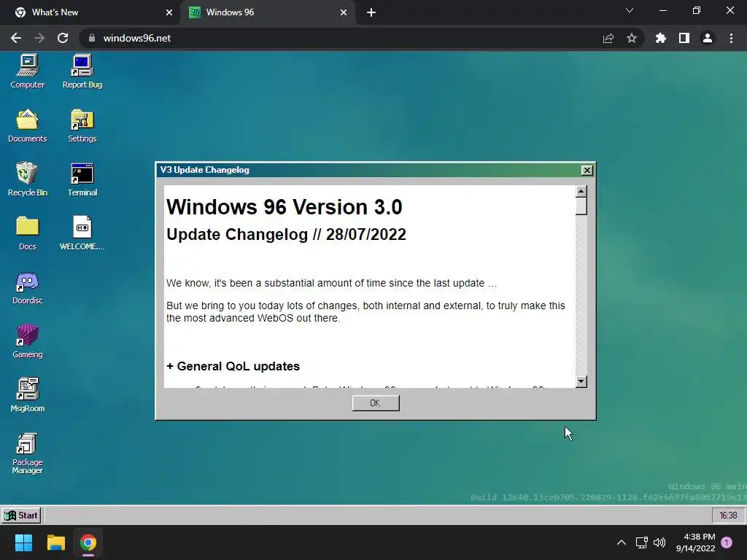This screenshot has height=560, width=747.
Task: Switch to the What's New tab
Action: (x=90, y=12)
